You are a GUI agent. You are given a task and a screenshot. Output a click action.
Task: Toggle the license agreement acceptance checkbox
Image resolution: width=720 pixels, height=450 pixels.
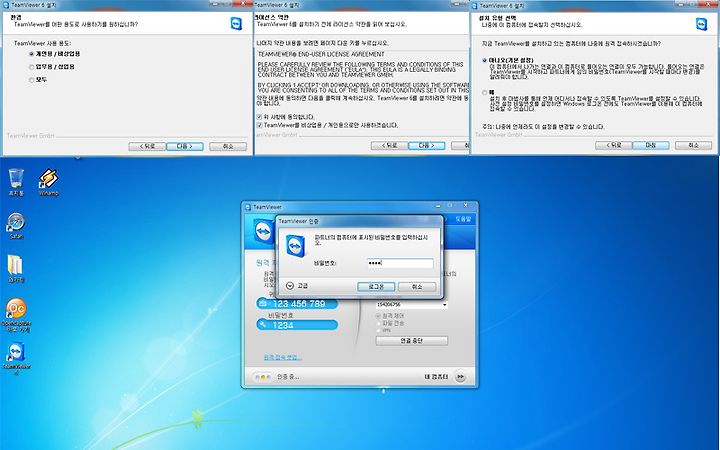[x=259, y=117]
